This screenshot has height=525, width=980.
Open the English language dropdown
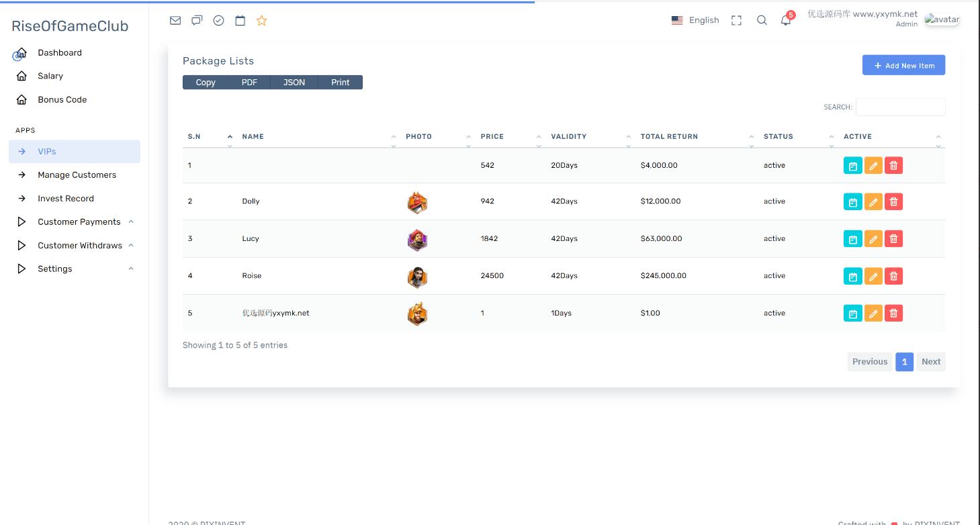click(x=696, y=21)
